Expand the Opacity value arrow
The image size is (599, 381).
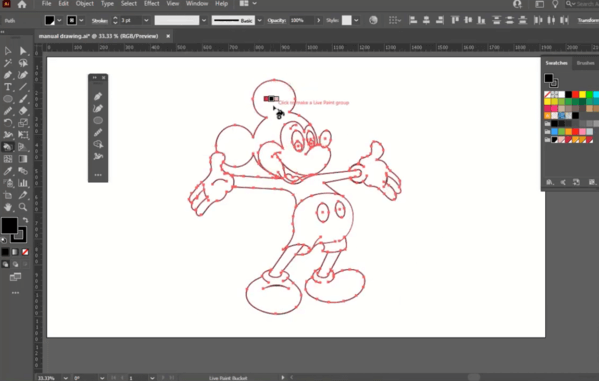point(318,21)
